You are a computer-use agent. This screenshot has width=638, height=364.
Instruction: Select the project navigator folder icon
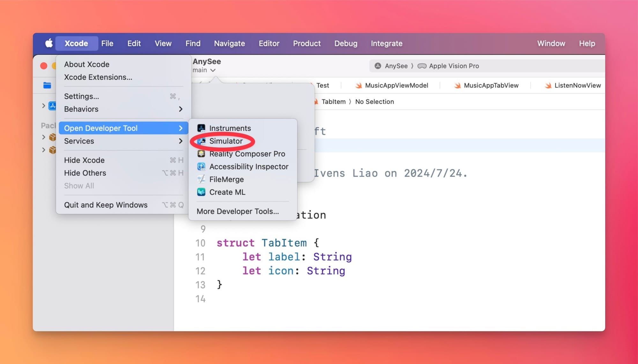point(47,85)
